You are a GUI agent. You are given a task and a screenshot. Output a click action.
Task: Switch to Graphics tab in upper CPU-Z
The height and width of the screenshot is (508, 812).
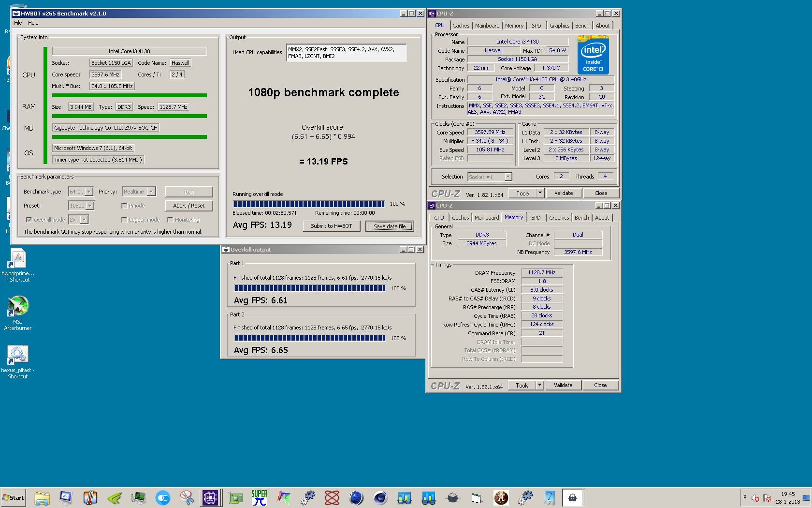coord(559,26)
